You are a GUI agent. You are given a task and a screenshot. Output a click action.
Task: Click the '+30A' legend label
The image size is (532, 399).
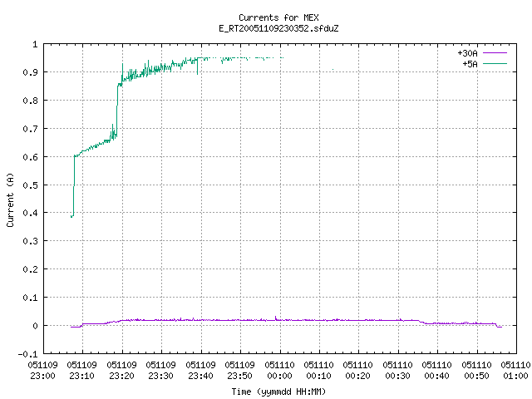(467, 53)
